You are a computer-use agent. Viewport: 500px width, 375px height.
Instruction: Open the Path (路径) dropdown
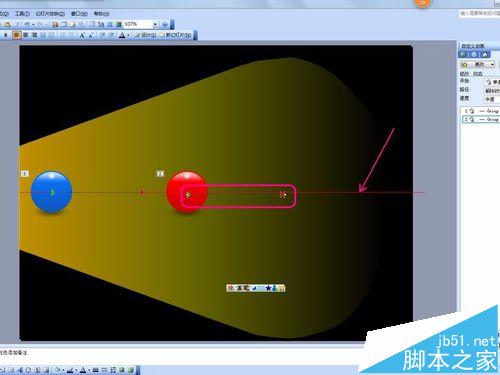[492, 90]
